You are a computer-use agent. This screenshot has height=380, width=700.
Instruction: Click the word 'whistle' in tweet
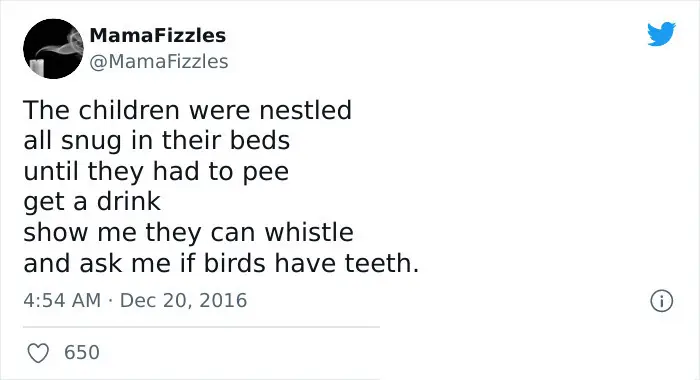[x=309, y=232]
